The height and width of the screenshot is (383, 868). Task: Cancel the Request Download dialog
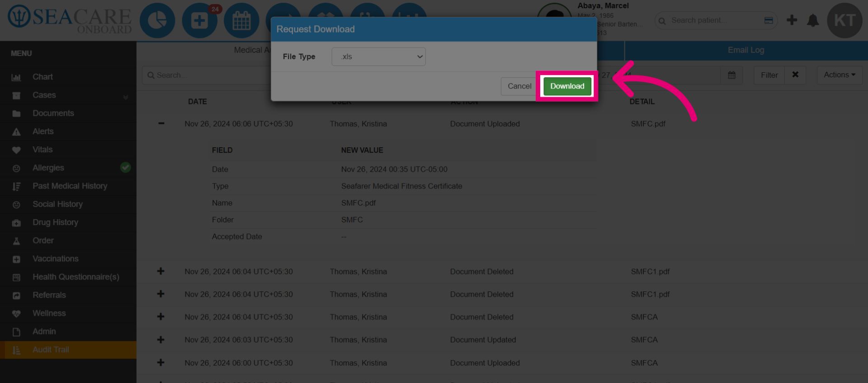pyautogui.click(x=519, y=86)
